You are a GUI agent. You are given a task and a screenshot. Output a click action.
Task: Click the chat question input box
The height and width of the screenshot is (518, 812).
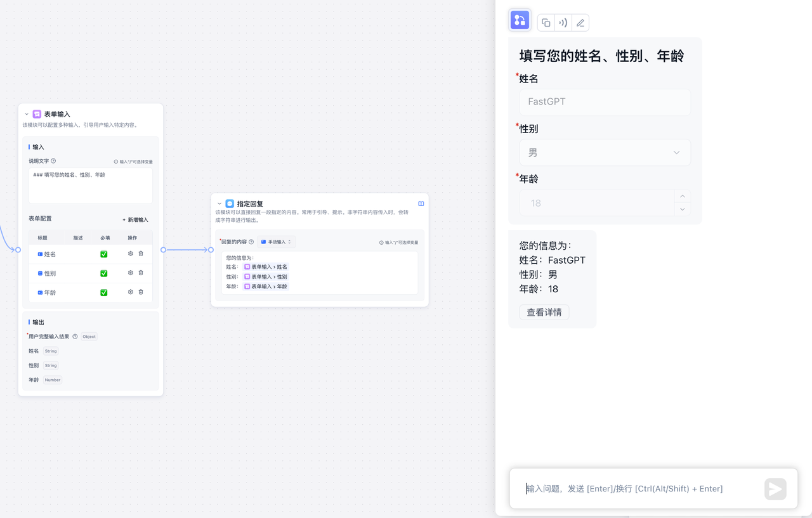tap(641, 489)
